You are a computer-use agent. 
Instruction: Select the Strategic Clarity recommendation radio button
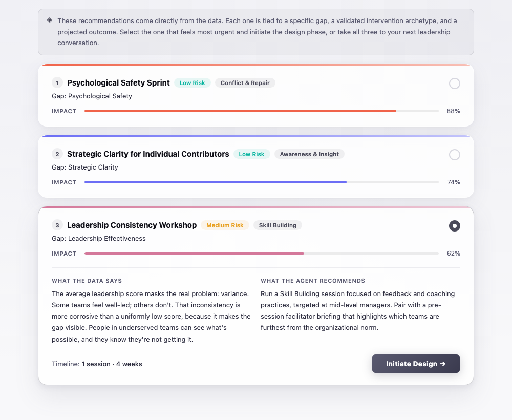tap(455, 155)
